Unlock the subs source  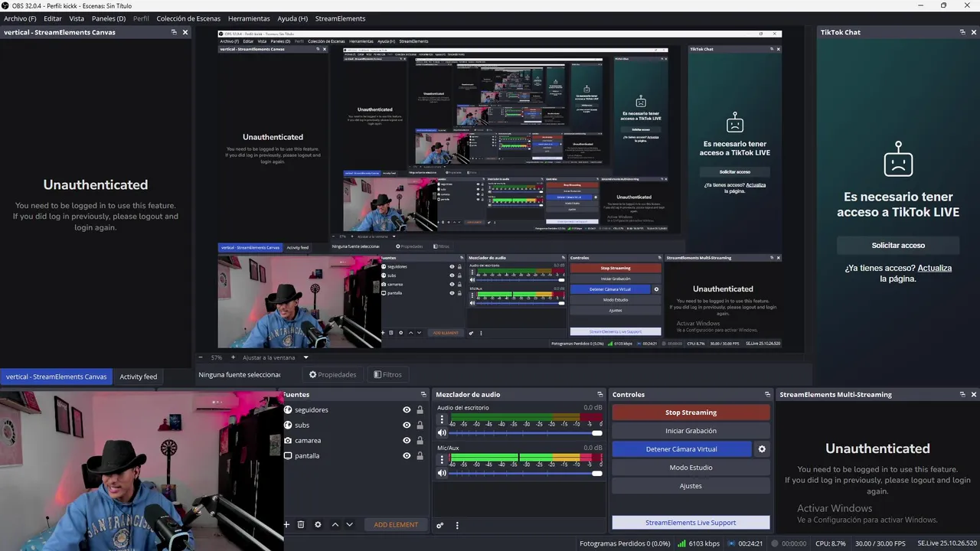tap(420, 425)
